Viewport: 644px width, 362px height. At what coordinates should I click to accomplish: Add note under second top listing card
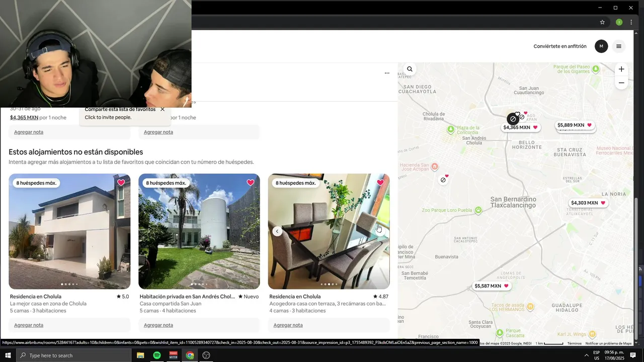[x=158, y=132]
